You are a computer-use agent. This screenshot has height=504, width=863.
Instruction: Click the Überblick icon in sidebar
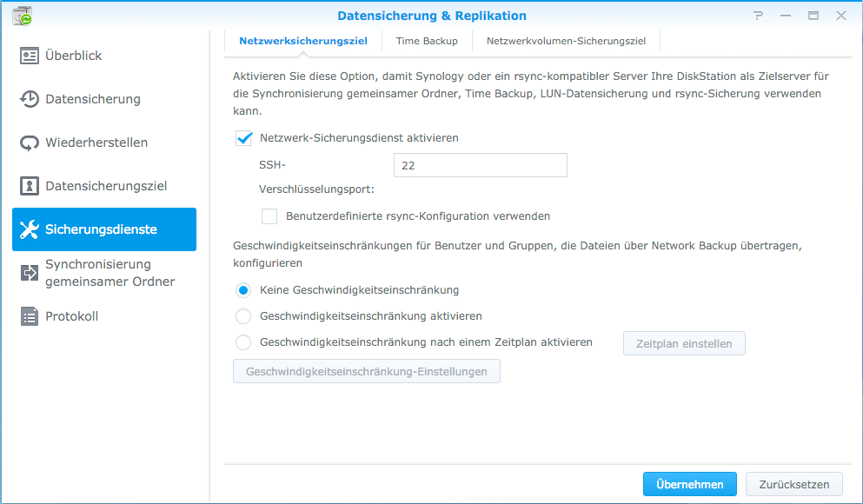point(30,56)
